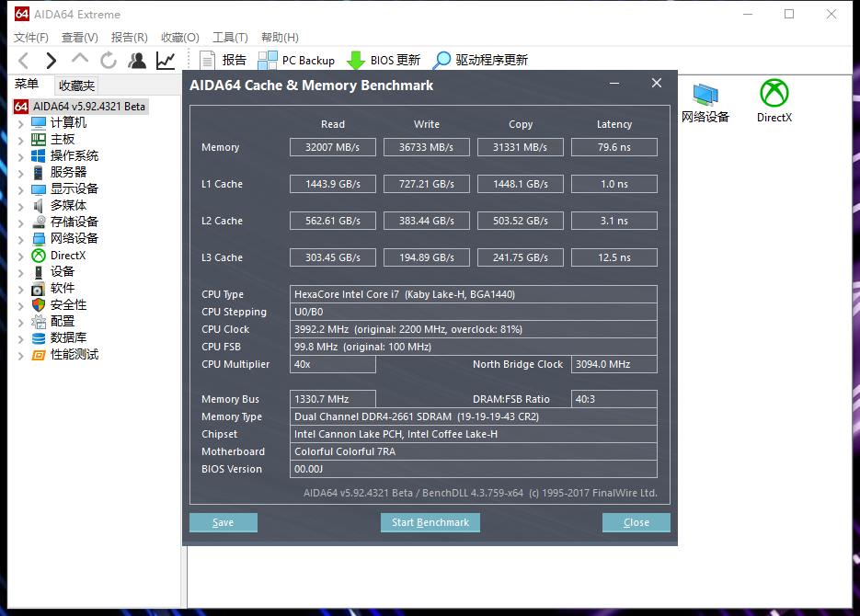Image resolution: width=860 pixels, height=616 pixels.
Task: Minimize the Cache & Memory Benchmark dialog
Action: [x=614, y=84]
